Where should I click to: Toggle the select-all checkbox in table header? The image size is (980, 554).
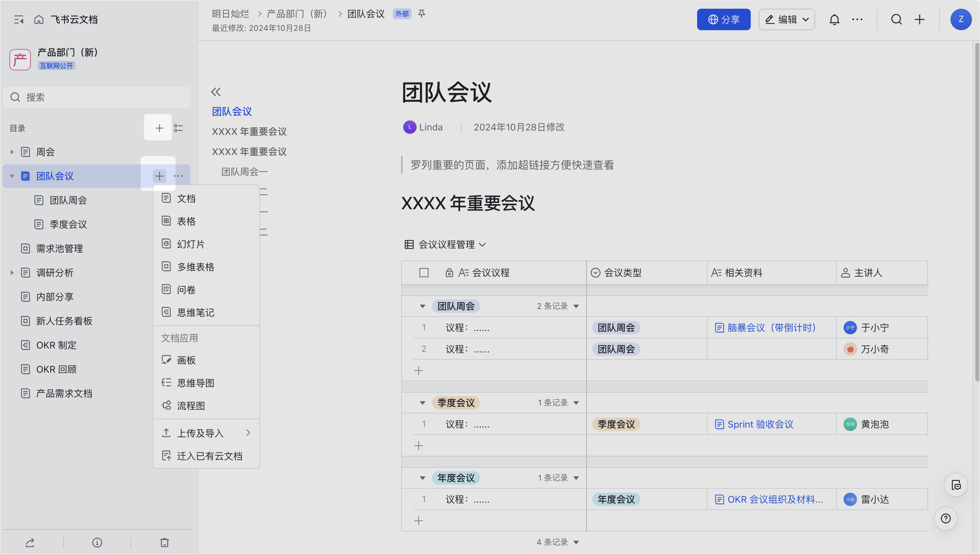(x=424, y=273)
